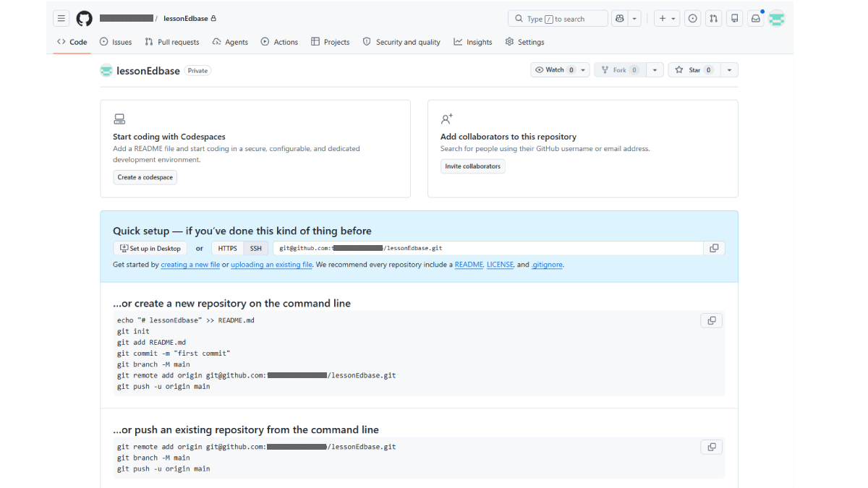
Task: Click the add collaborator person icon
Action: 447,119
